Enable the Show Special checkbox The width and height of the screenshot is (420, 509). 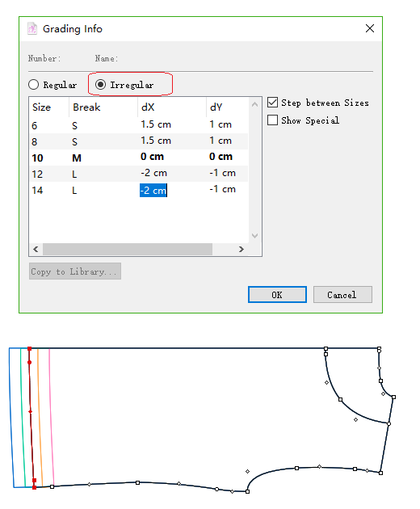(x=273, y=120)
